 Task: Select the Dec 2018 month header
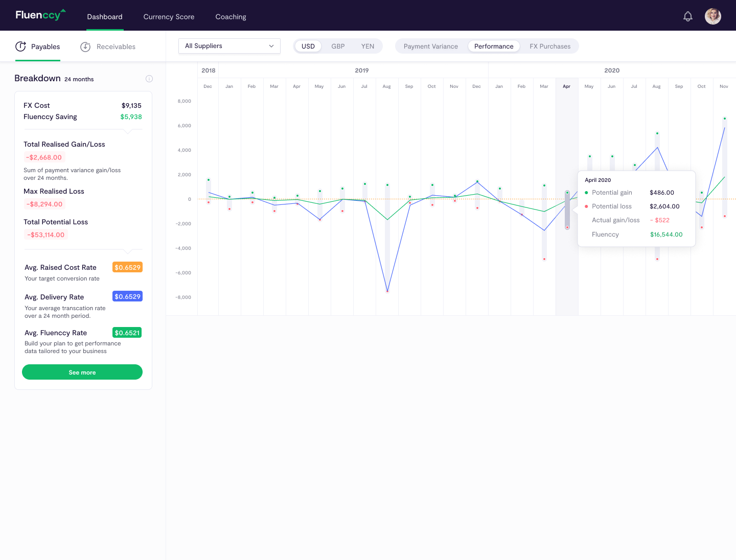click(208, 86)
